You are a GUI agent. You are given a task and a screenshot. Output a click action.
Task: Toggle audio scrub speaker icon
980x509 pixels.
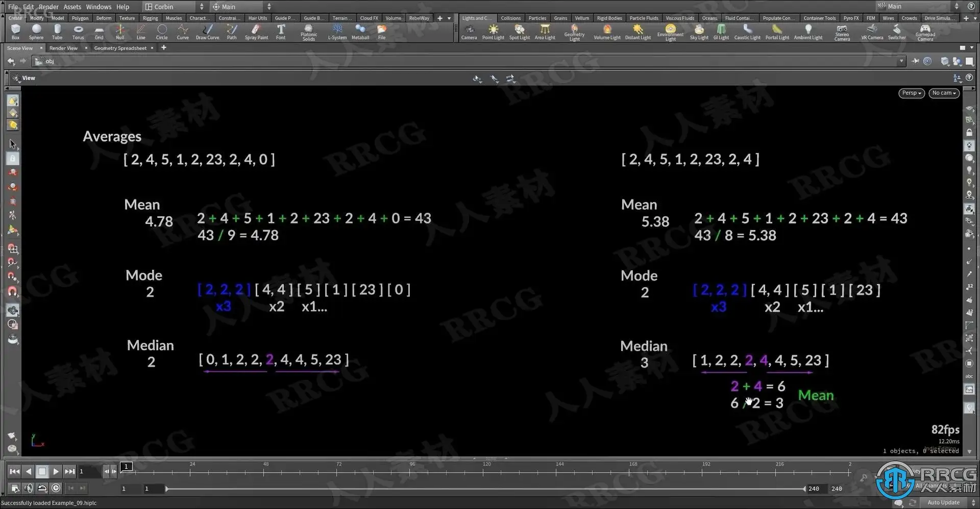(29, 488)
